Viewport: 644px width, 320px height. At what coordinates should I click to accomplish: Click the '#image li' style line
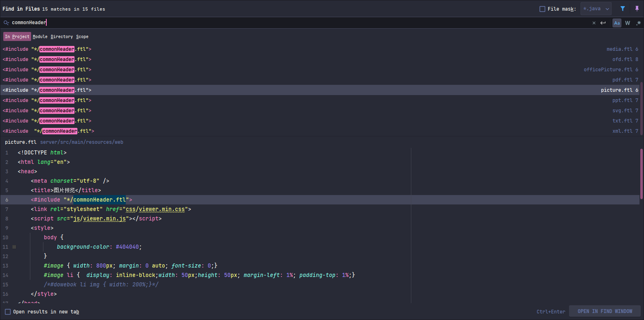click(x=200, y=275)
